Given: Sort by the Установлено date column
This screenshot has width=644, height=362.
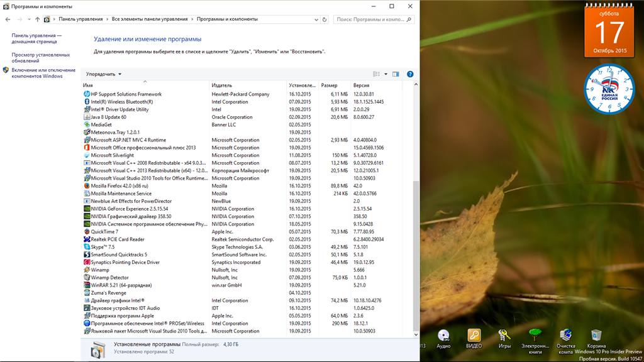Looking at the screenshot, I should [303, 85].
